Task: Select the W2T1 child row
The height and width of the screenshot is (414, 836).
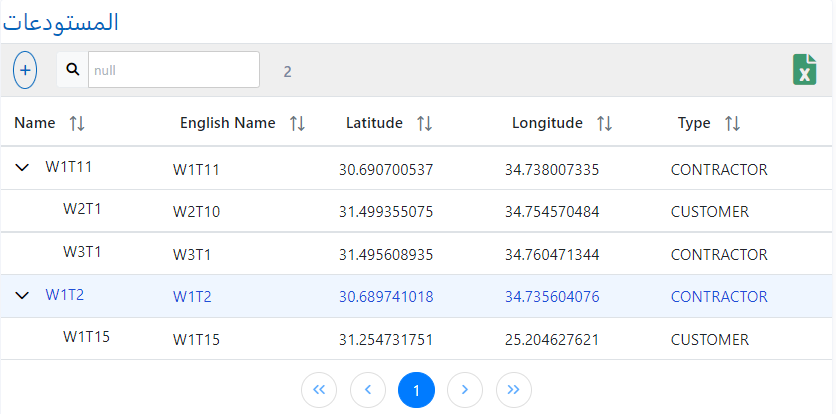Action: [x=82, y=210]
